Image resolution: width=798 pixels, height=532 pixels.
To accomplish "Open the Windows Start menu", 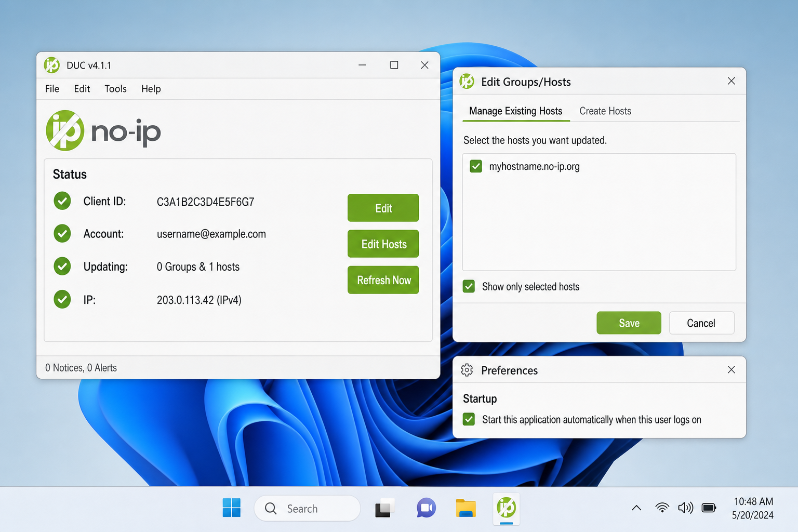I will 231,508.
